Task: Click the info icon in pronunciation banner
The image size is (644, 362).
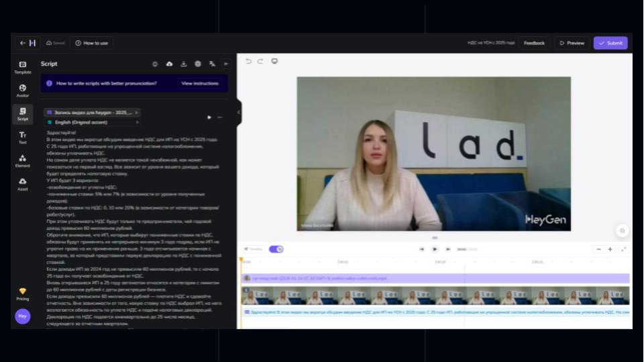Action: tap(49, 83)
